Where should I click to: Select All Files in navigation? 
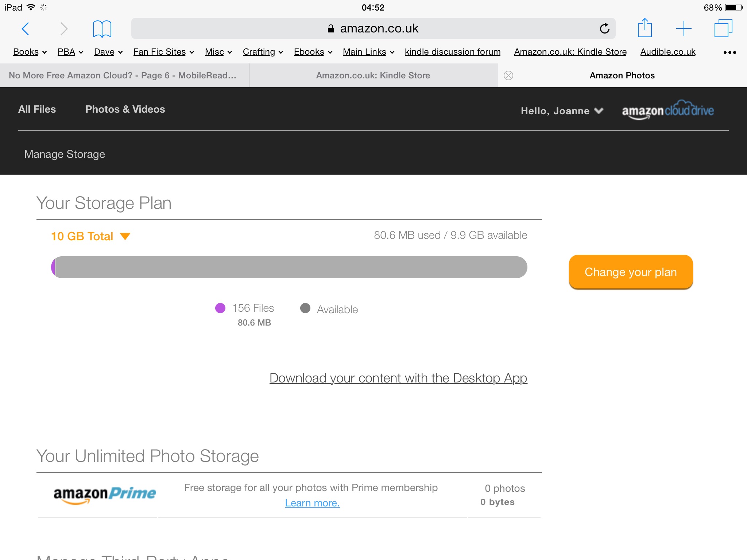[x=37, y=109]
